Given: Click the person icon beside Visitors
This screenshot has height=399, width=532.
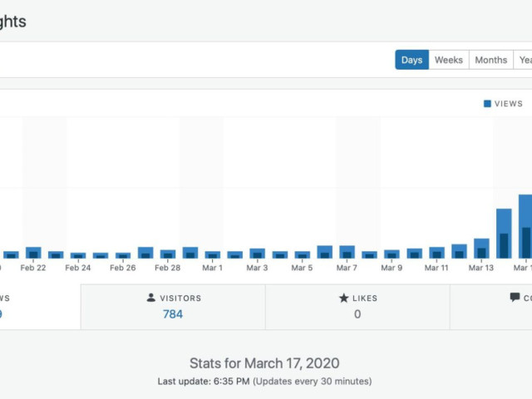Looking at the screenshot, I should coord(150,298).
